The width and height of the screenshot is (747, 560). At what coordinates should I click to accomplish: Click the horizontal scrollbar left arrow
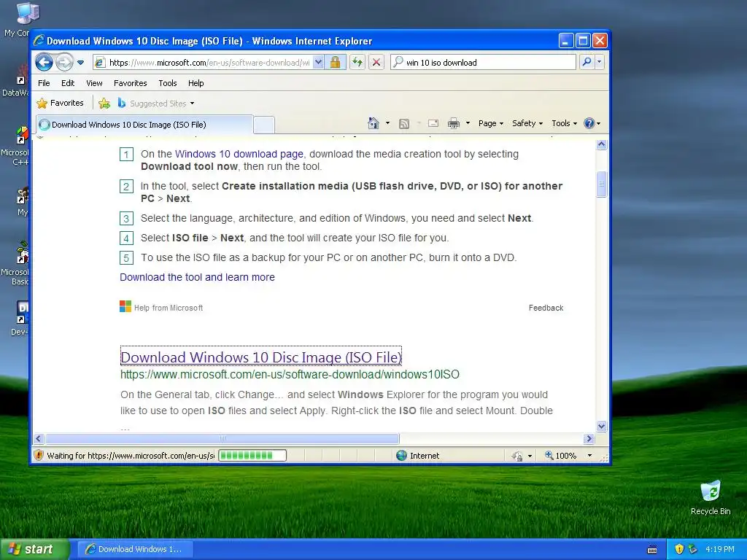tap(39, 438)
